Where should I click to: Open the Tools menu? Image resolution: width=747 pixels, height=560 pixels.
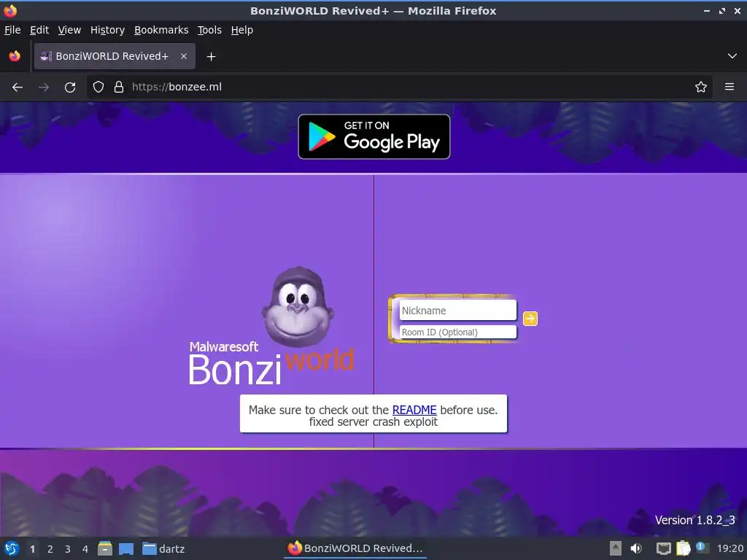tap(209, 30)
